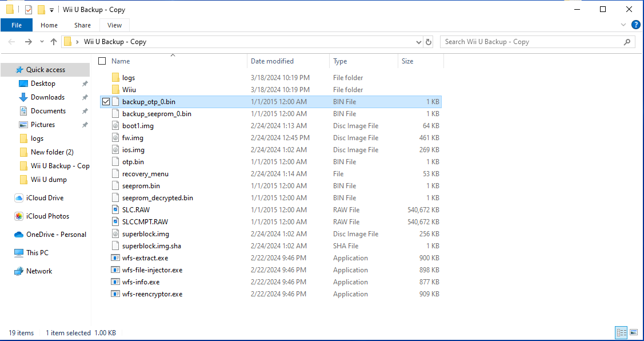
Task: Open Documents in the navigation pane
Action: coord(48,111)
